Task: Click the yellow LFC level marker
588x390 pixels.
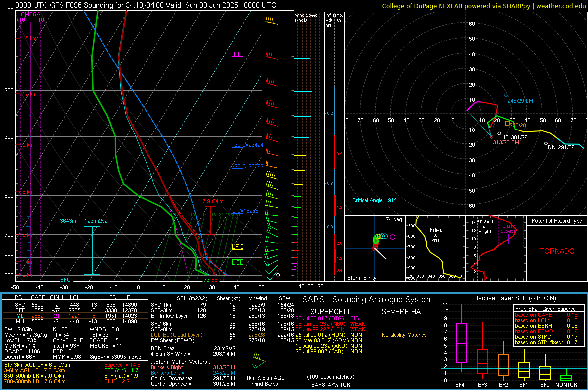Action: [237, 247]
